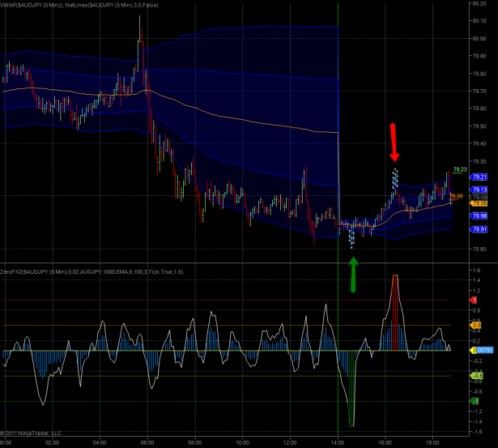Click the 14:00 time axis label

pos(338,442)
